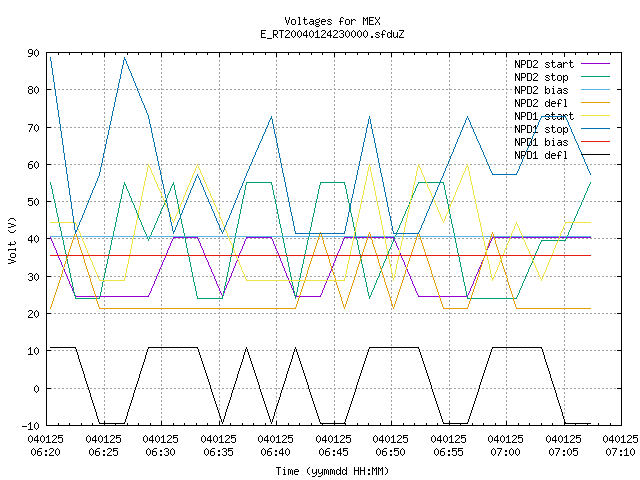Click the y-axis tick value 30
Screen dimensions: 640x480
coord(33,277)
